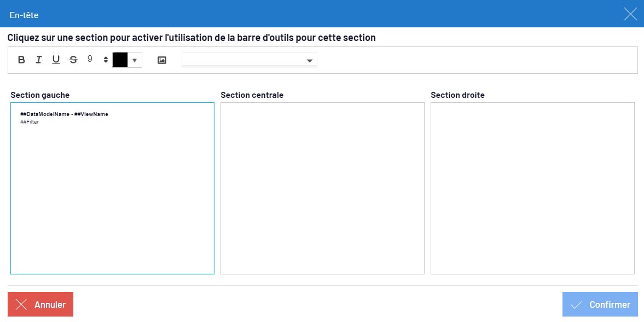Click inside the Section centrale box
Screen dimensions: 644x322
tap(322, 188)
